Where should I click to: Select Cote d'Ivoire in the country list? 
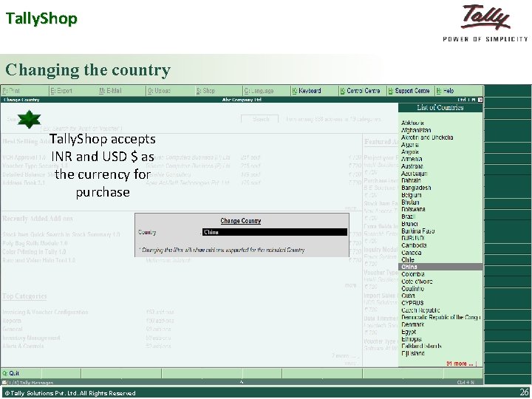point(417,282)
